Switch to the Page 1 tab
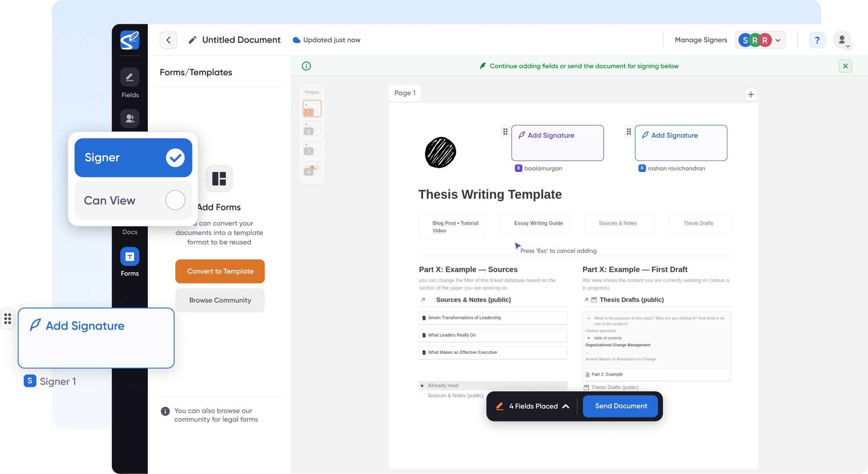The width and height of the screenshot is (868, 474). (x=405, y=93)
